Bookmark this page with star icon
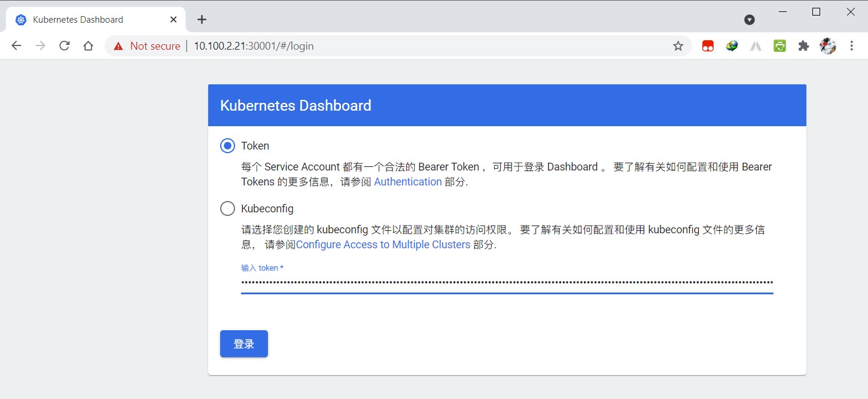This screenshot has width=868, height=399. [x=678, y=46]
